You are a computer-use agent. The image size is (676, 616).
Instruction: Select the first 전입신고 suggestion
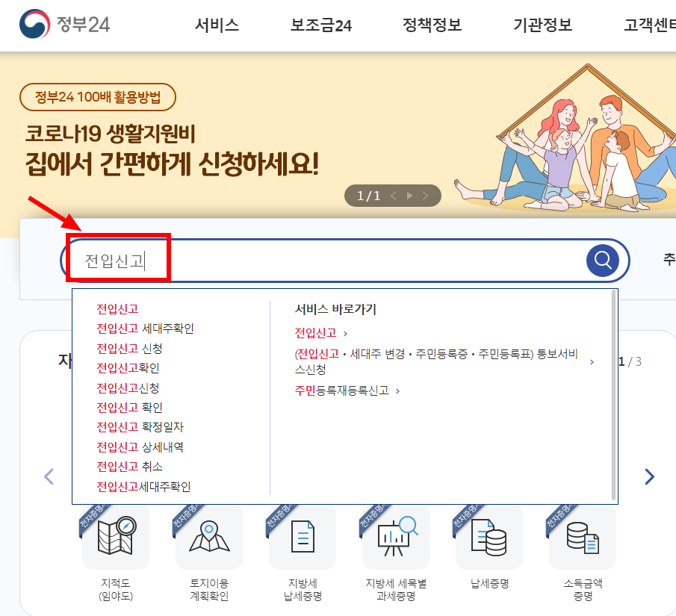tap(117, 309)
